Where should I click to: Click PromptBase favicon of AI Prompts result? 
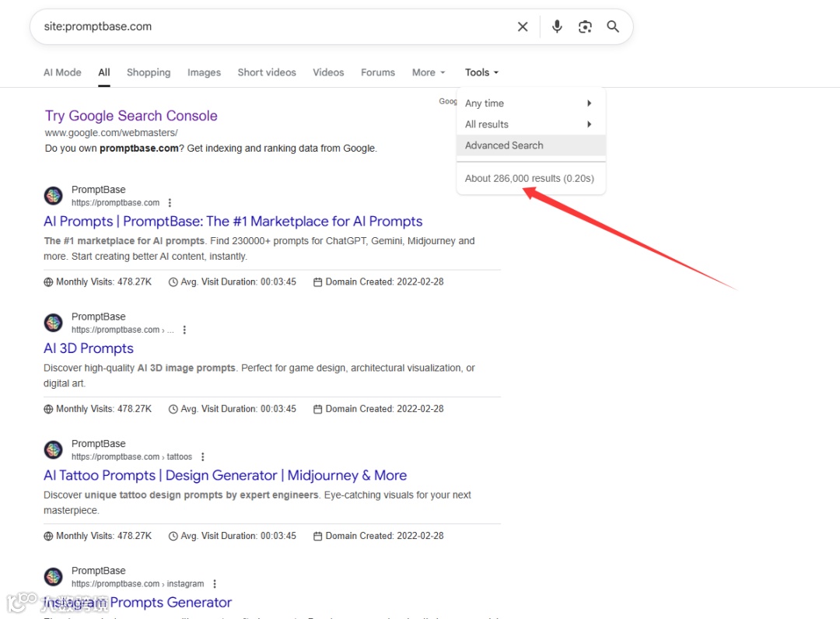(53, 196)
